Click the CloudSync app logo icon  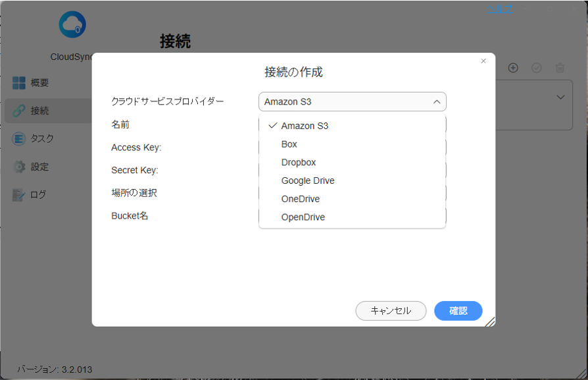(x=72, y=24)
